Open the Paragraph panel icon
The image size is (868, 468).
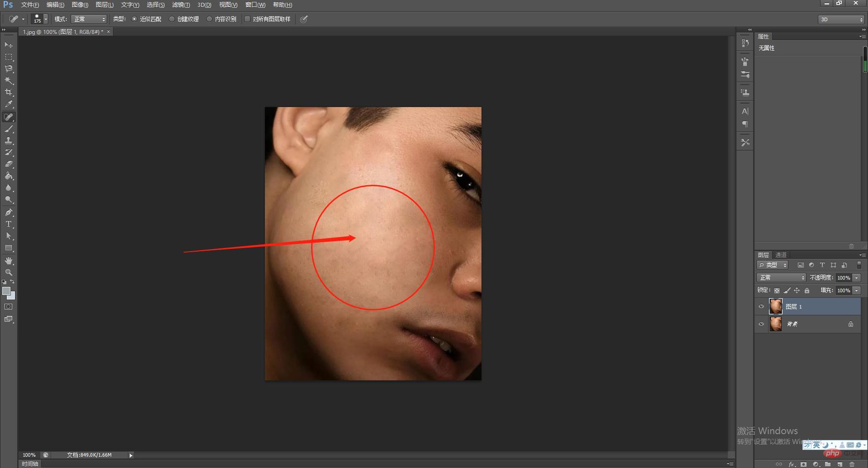pyautogui.click(x=745, y=124)
